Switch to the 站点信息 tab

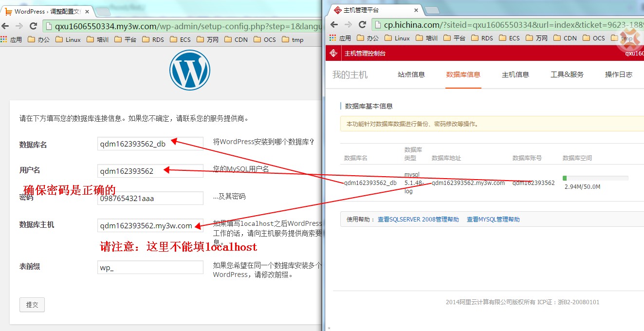click(x=411, y=74)
